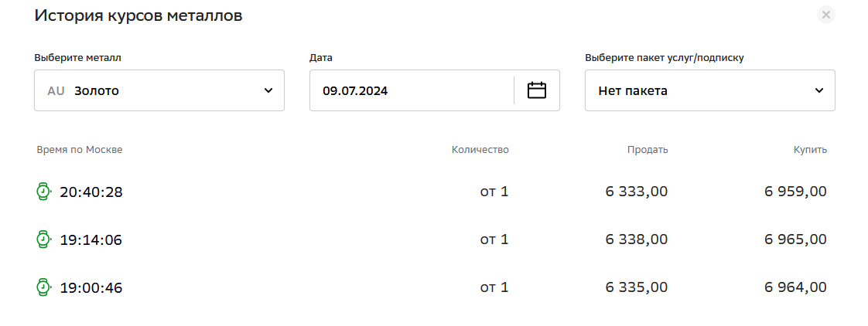Expand the Нет пакета service package dropdown
This screenshot has width=868, height=326.
coord(709,90)
